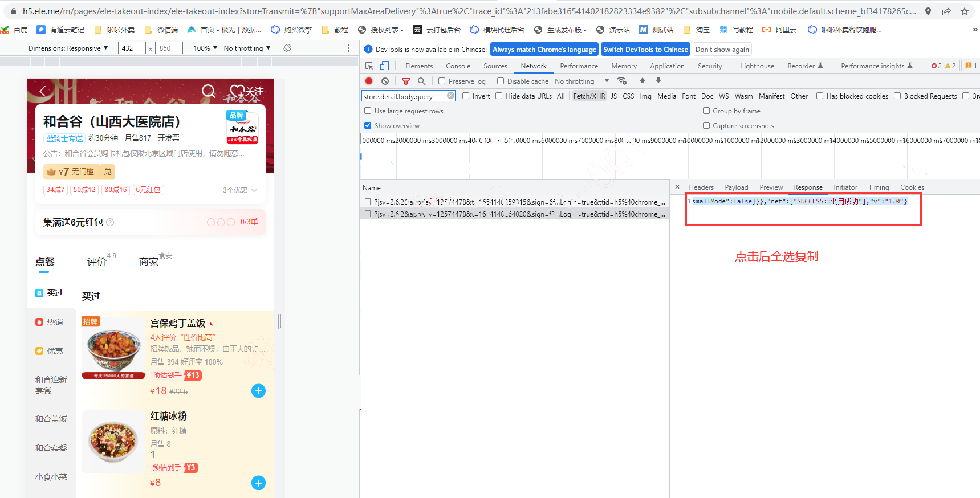Click Don't show again button

tap(722, 49)
